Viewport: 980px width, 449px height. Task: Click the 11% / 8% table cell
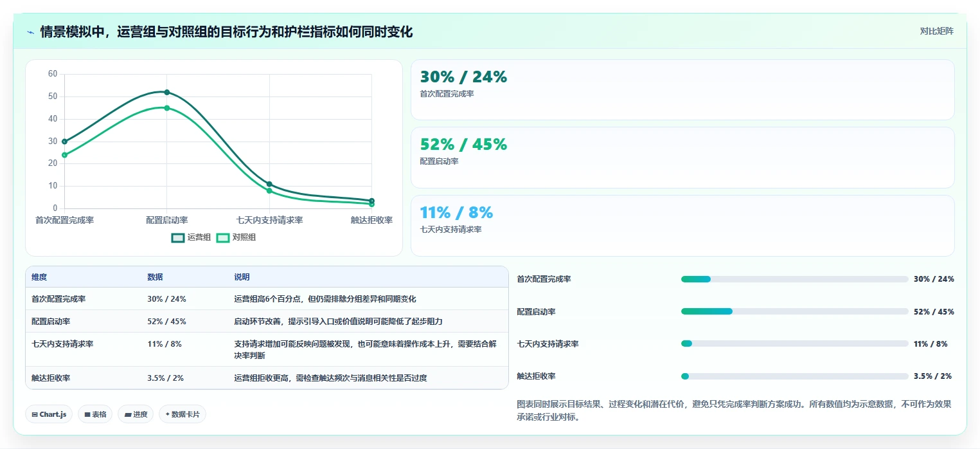[x=164, y=344]
